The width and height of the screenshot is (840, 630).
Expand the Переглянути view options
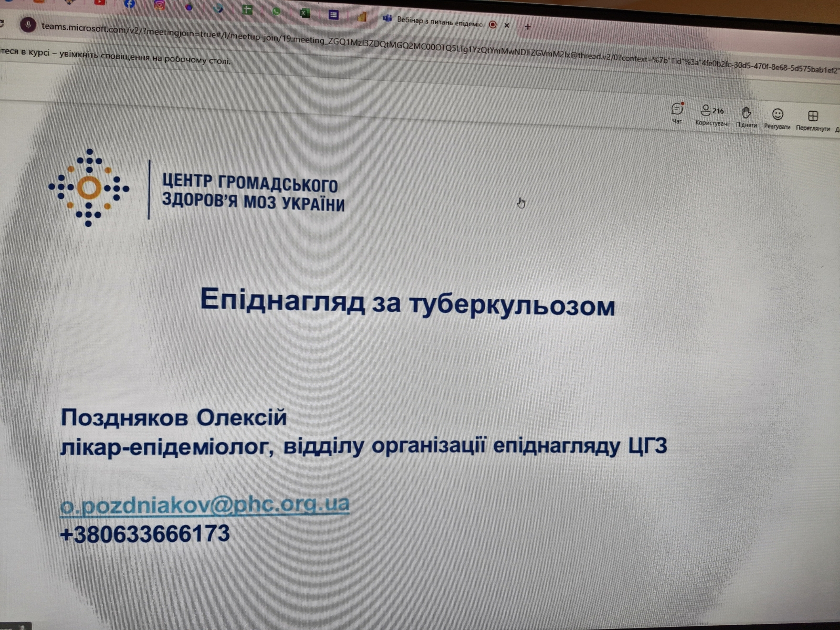[812, 119]
